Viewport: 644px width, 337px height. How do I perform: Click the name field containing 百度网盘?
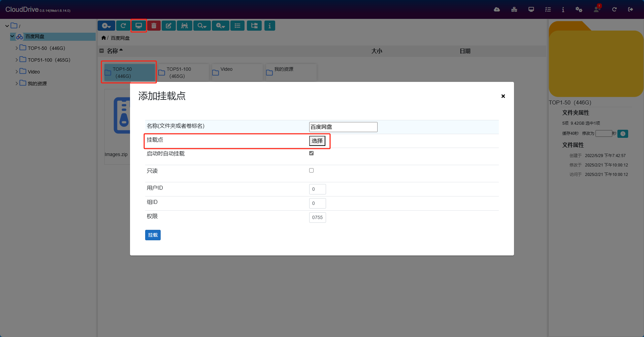343,127
